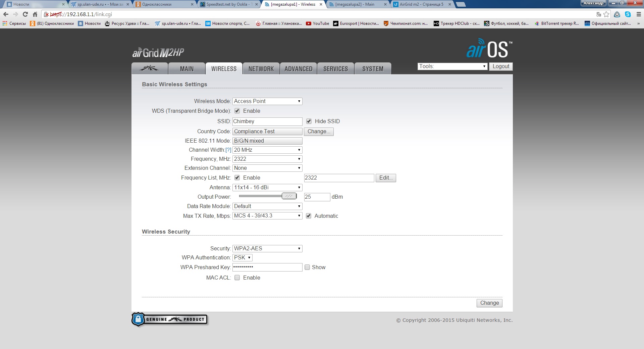644x349 pixels.
Task: Click the Genuine Product badge
Action: tap(169, 319)
